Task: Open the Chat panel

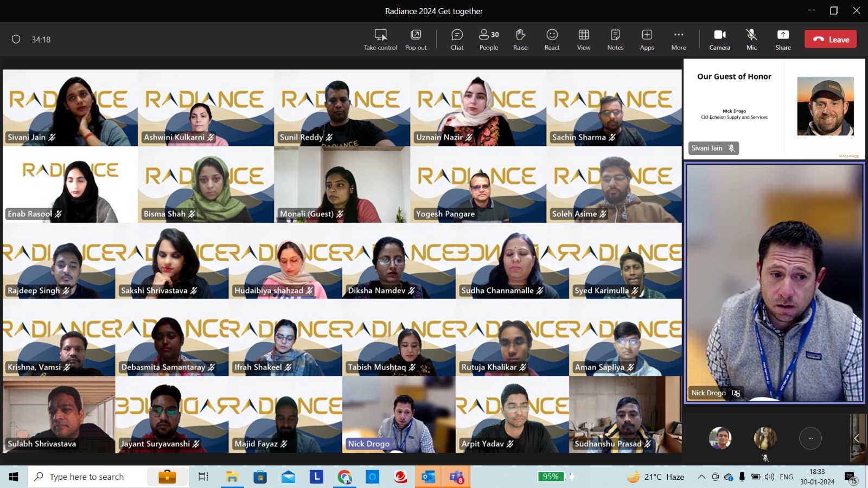Action: click(x=457, y=40)
